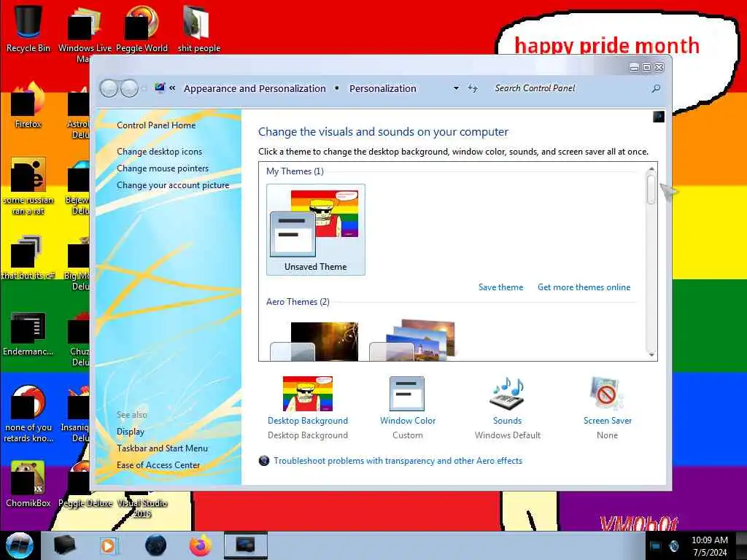Select the 'thatbutits.c#' desktop icon
747x560 pixels.
click(x=28, y=257)
